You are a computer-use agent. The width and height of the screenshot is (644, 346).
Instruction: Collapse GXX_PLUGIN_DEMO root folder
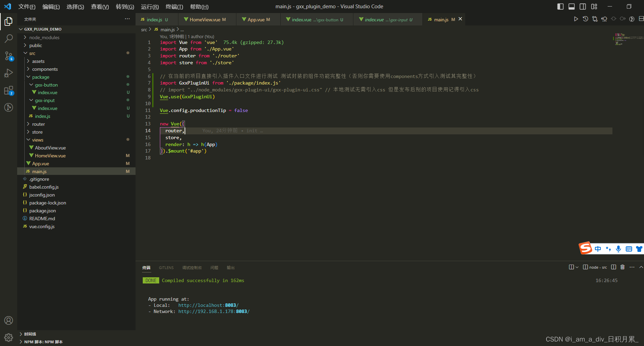coord(21,29)
